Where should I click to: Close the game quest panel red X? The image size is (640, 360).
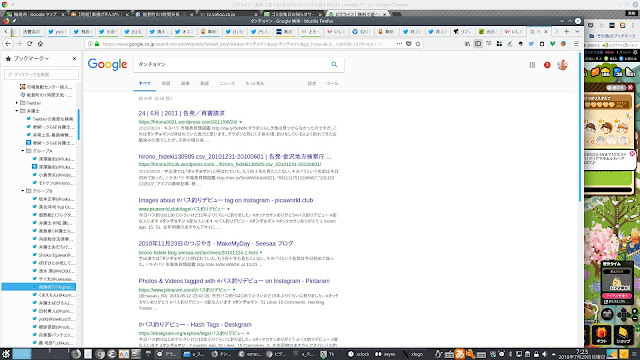coord(630,87)
